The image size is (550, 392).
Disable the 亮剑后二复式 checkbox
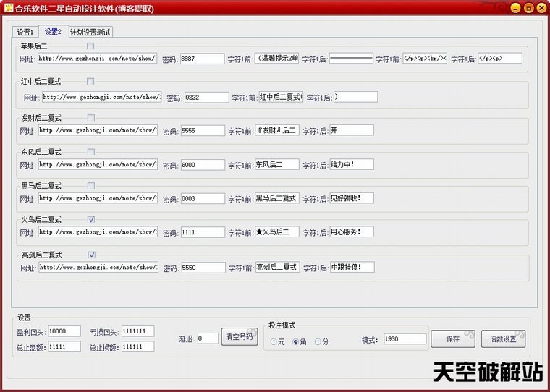pos(92,255)
